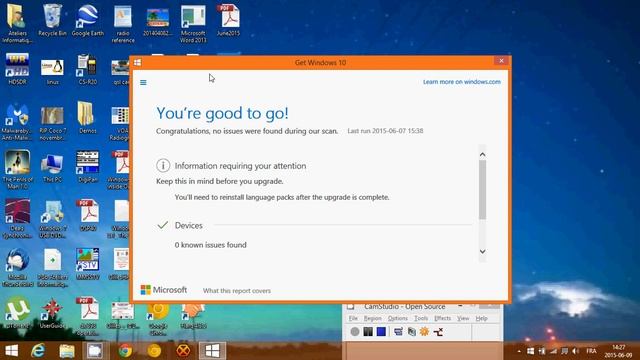
Task: Select the Demos folder on desktop
Action: coord(87,118)
